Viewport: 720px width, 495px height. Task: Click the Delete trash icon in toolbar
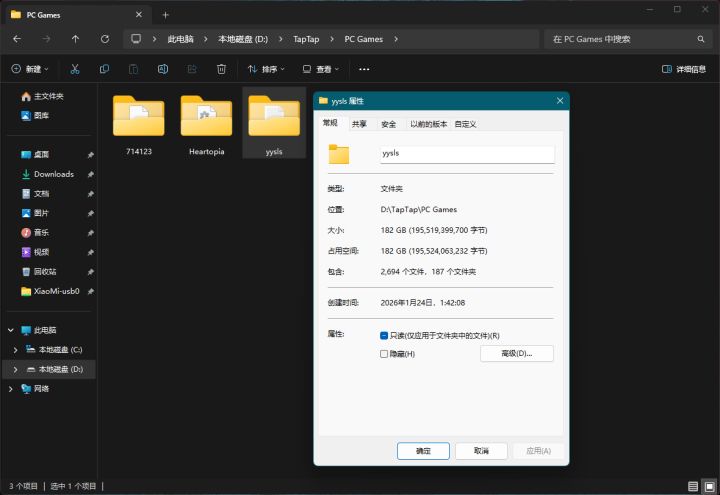tap(221, 69)
